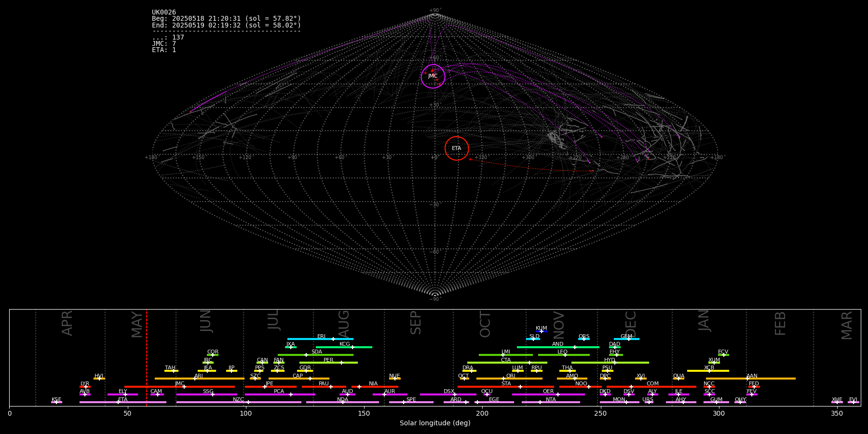The width and height of the screenshot is (868, 434).
Task: Click the KCG green shower bar
Action: [344, 347]
